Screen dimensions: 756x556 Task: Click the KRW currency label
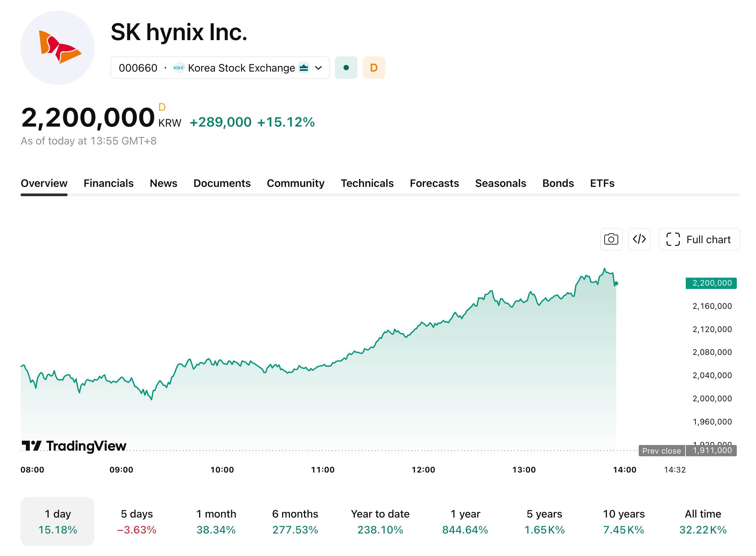(170, 123)
